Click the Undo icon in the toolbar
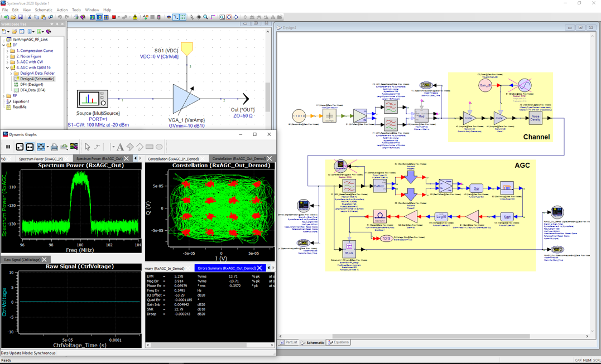Screen dimensions: 601x364 tap(60, 17)
